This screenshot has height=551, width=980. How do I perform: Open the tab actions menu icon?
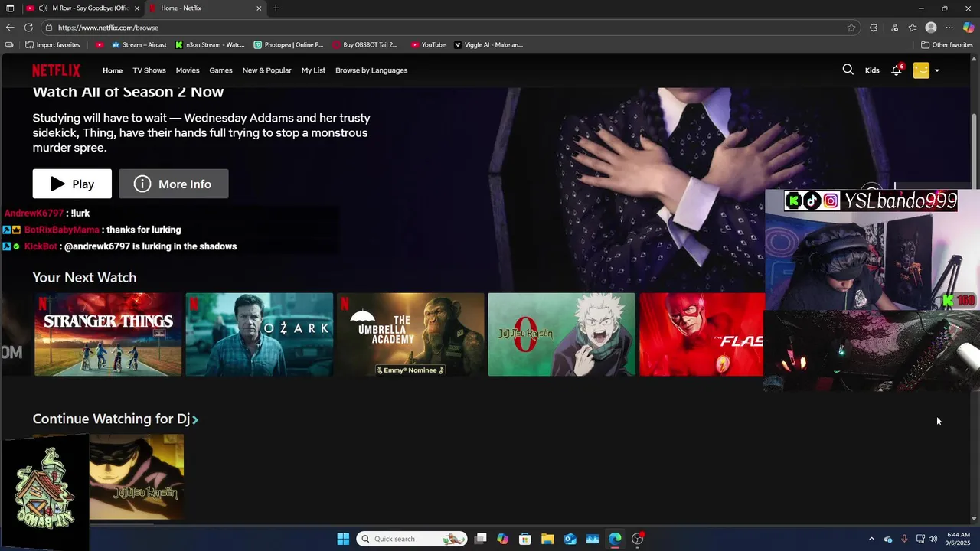[10, 8]
